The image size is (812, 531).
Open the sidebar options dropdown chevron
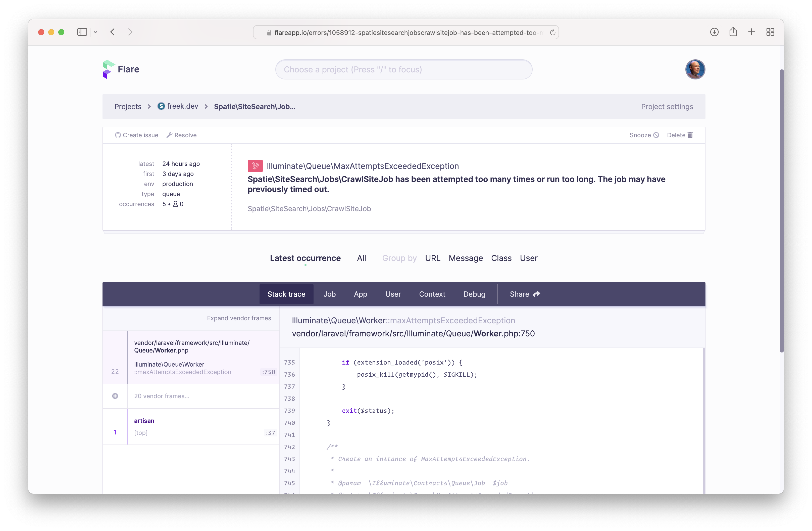pos(95,32)
